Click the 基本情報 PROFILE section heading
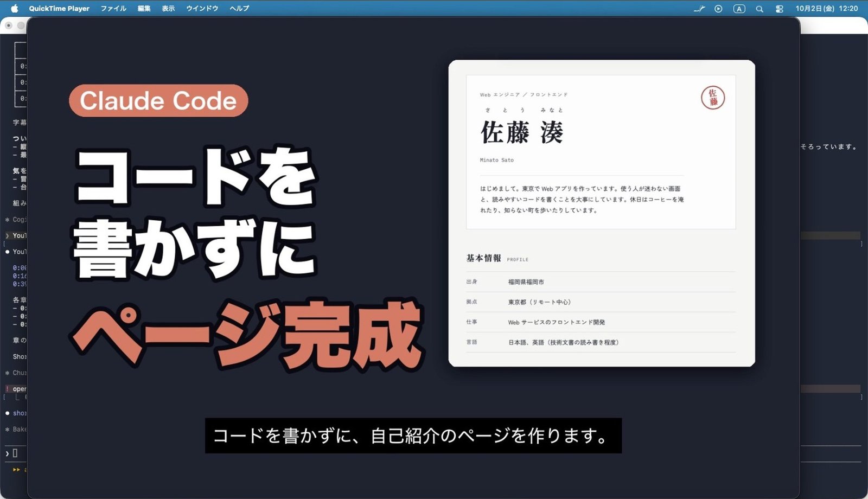The height and width of the screenshot is (499, 868). coord(497,258)
